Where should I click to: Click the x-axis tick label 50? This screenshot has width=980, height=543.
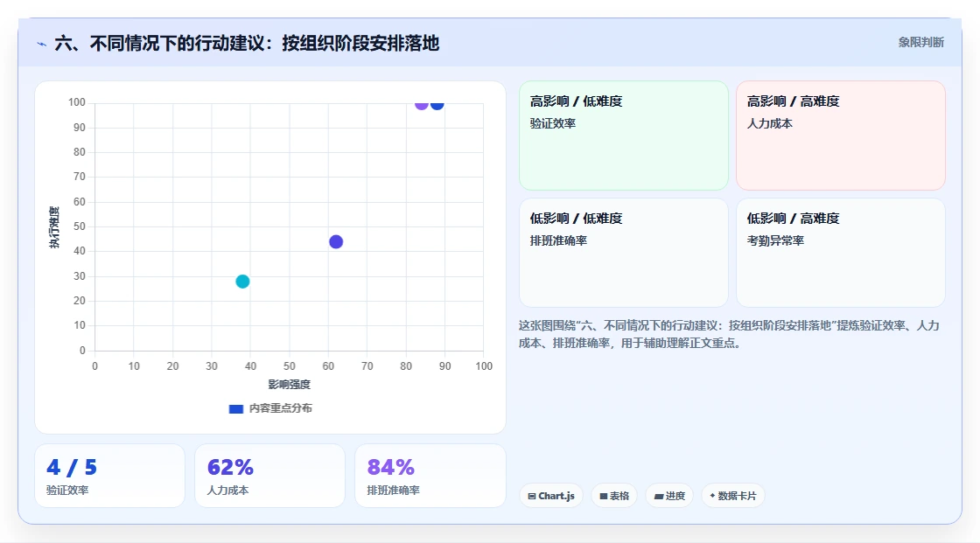(290, 366)
